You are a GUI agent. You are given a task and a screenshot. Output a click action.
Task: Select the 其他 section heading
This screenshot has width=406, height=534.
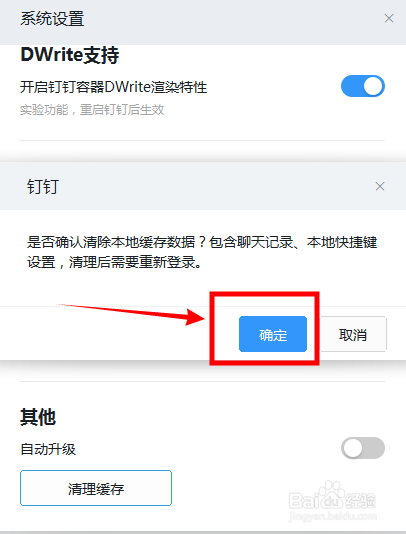(38, 417)
